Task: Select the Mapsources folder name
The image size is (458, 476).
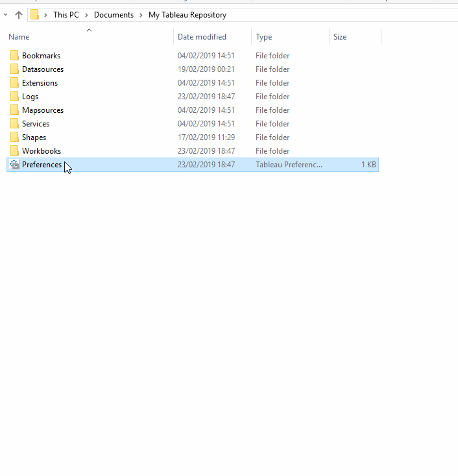Action: (43, 110)
